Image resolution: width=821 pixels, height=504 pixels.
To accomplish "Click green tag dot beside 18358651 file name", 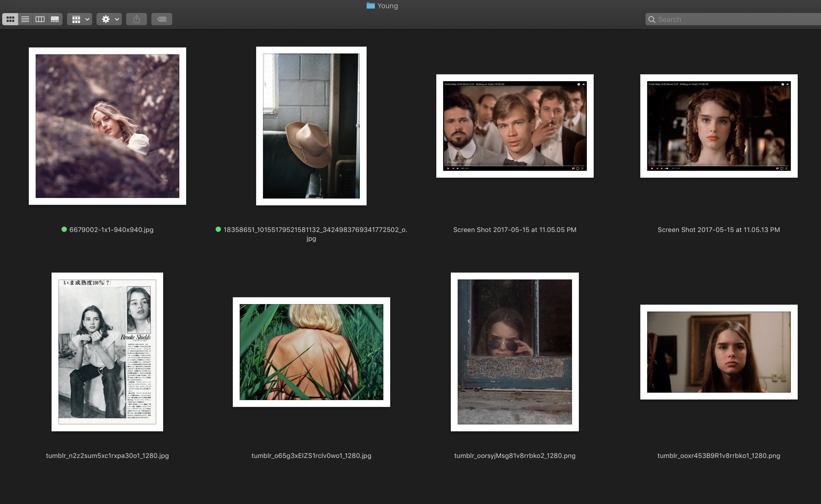I will point(218,229).
